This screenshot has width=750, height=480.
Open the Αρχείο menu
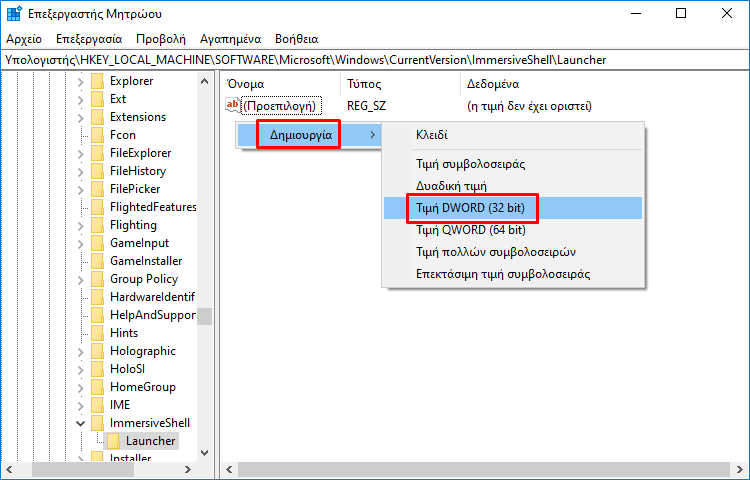point(24,39)
